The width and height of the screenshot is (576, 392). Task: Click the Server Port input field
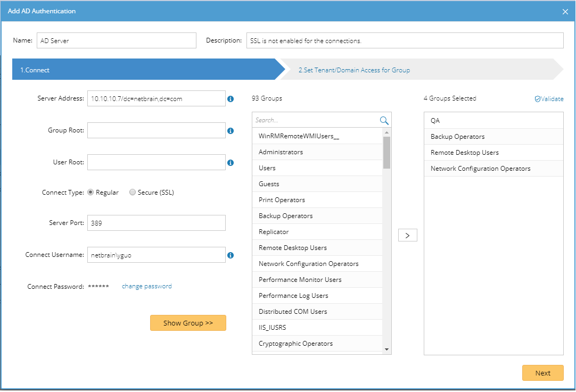(x=157, y=223)
